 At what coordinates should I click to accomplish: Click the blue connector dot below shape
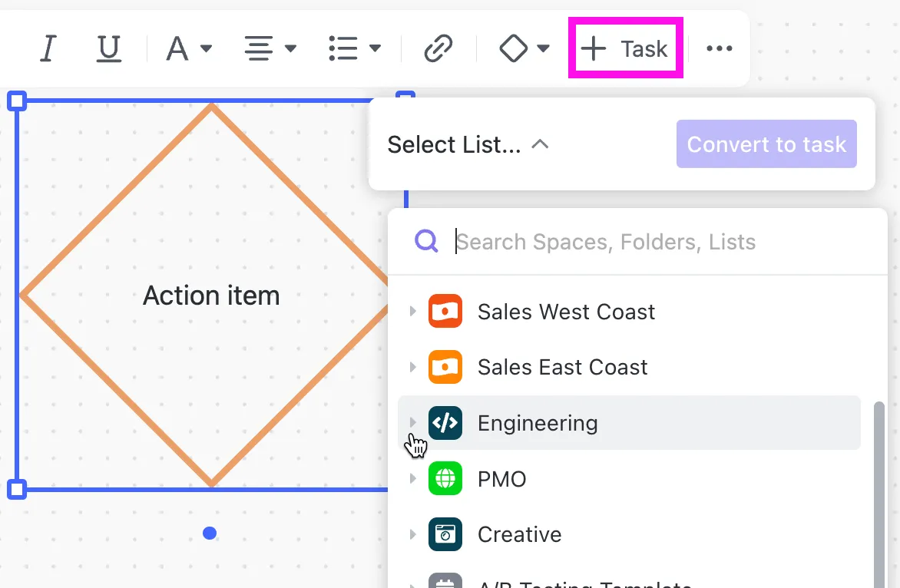click(210, 533)
